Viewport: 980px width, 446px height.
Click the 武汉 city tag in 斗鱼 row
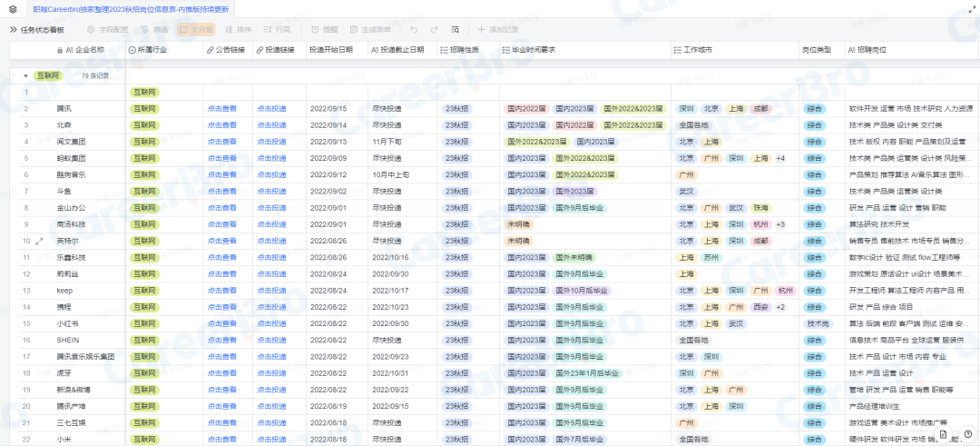coord(686,192)
